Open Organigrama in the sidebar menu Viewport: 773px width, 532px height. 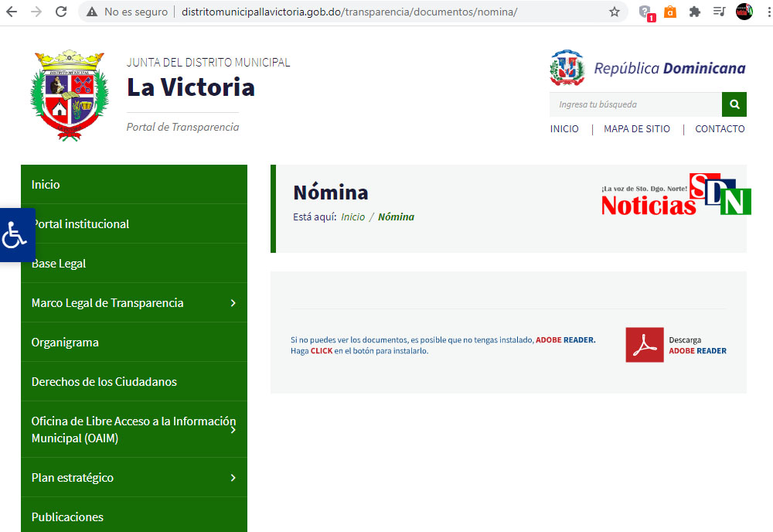pyautogui.click(x=65, y=343)
